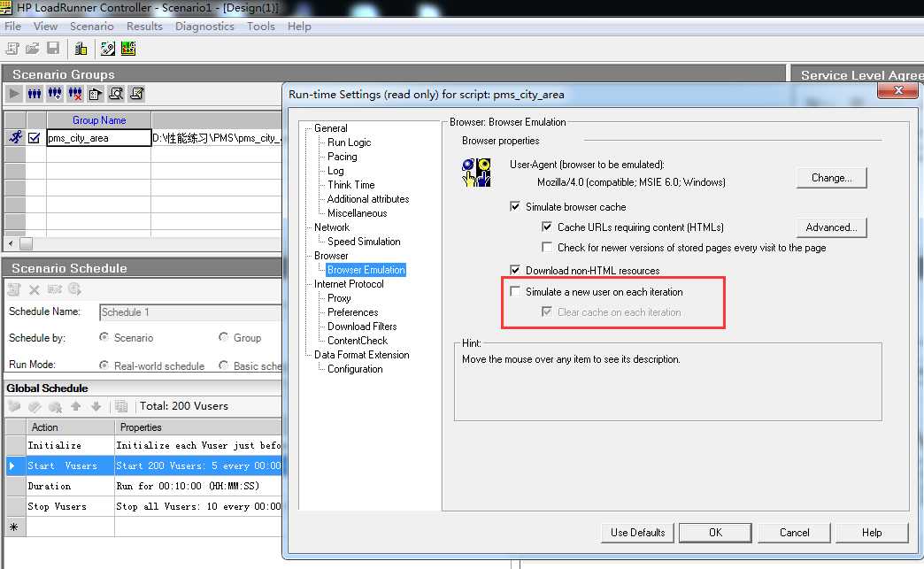
Task: Enable Simulate a new user on each iteration
Action: pyautogui.click(x=515, y=291)
